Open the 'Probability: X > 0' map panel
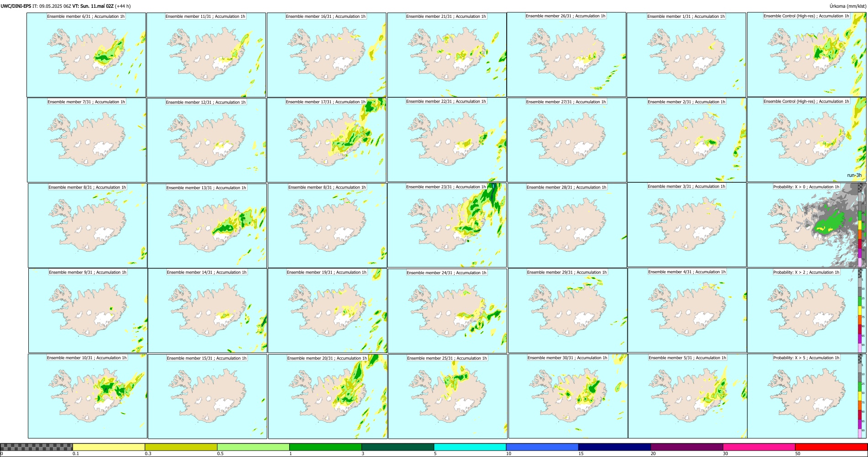The width and height of the screenshot is (868, 457). (807, 225)
